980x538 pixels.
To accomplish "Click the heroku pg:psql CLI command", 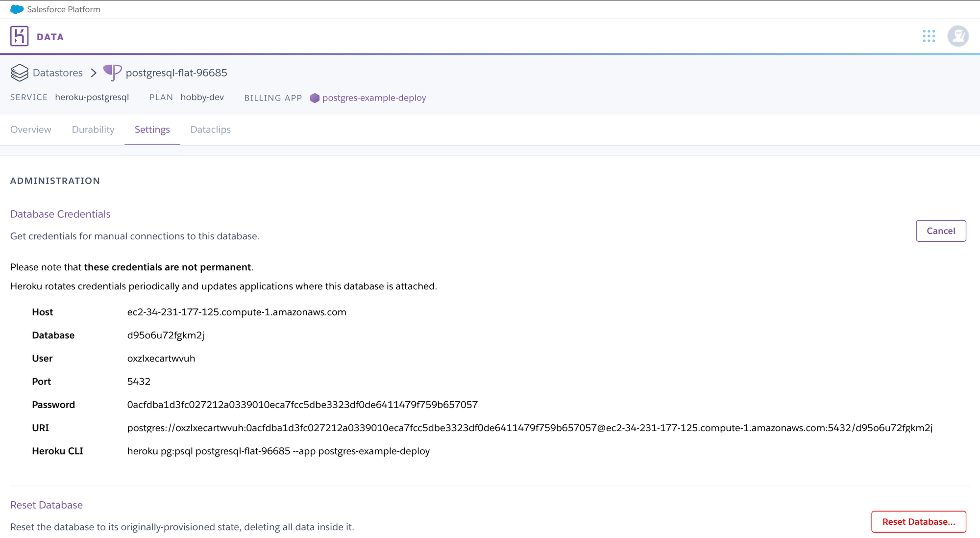I will click(x=278, y=451).
